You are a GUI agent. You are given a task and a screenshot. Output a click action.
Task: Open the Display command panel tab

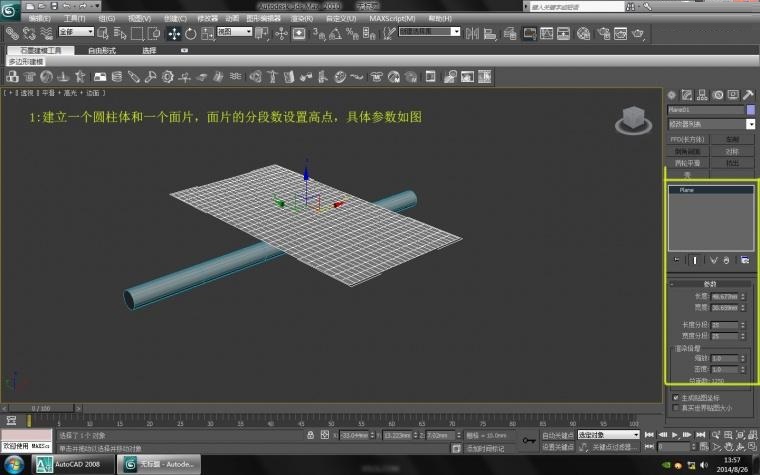coord(733,95)
